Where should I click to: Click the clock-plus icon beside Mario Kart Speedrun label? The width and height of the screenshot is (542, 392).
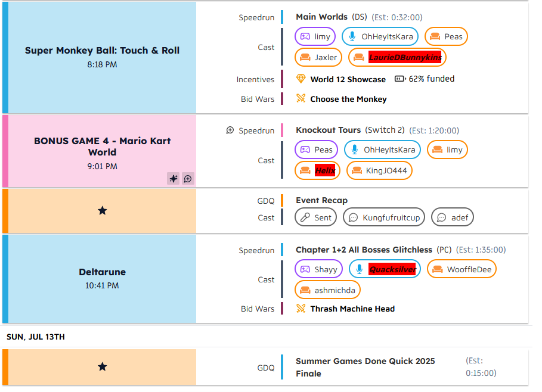[230, 130]
